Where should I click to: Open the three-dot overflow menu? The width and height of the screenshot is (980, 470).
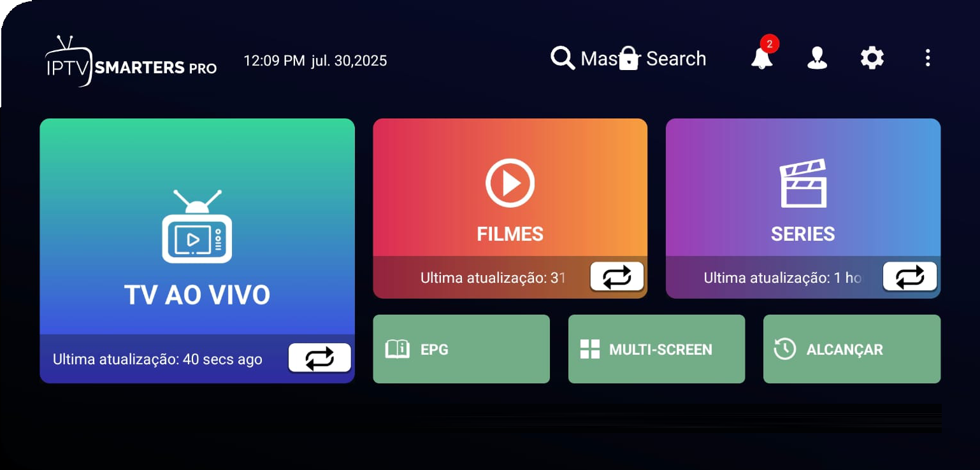pyautogui.click(x=928, y=58)
